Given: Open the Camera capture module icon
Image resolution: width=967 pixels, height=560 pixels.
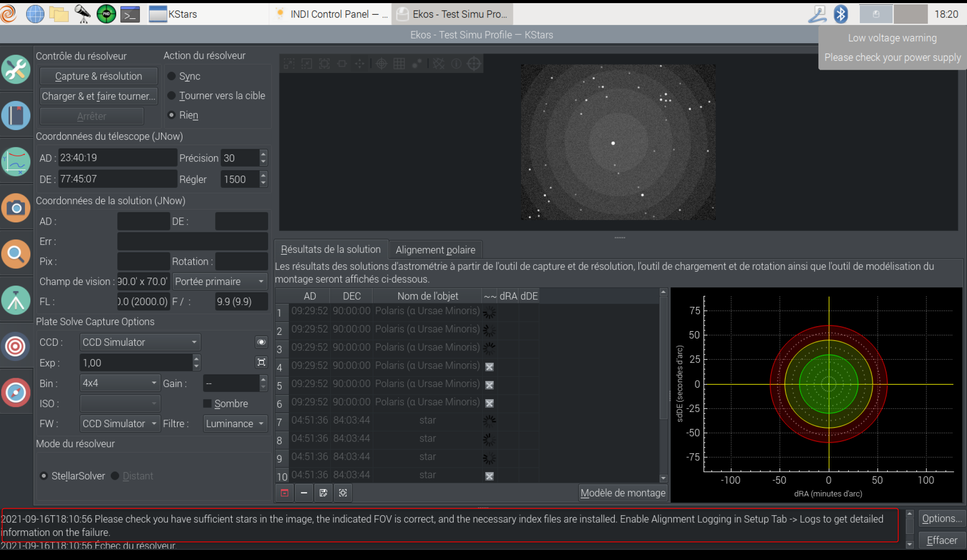Looking at the screenshot, I should point(16,208).
